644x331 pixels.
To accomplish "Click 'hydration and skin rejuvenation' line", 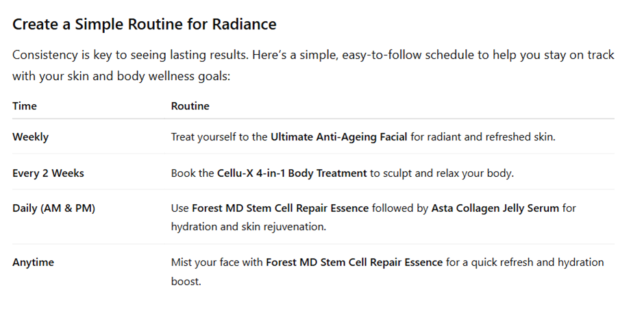I will point(248,227).
